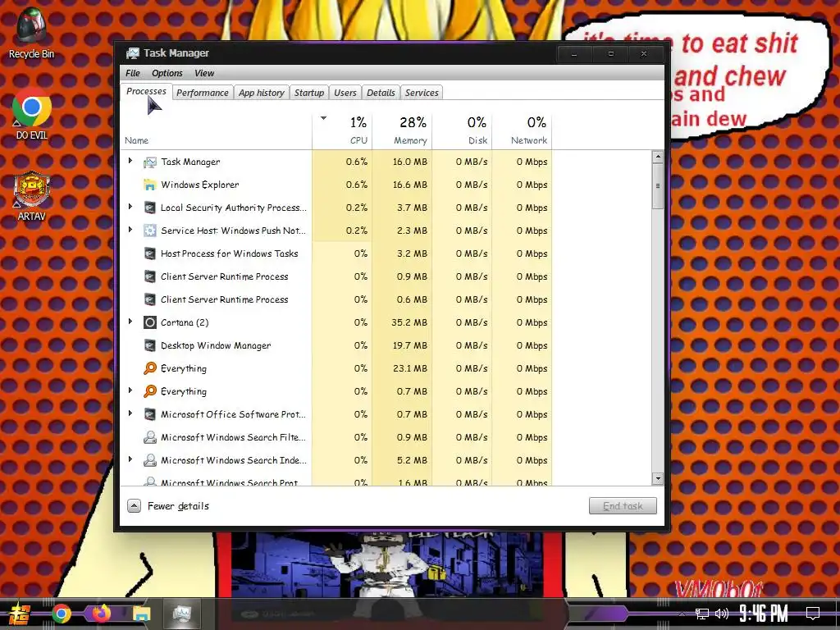Select the Processes tab
840x630 pixels.
[146, 92]
